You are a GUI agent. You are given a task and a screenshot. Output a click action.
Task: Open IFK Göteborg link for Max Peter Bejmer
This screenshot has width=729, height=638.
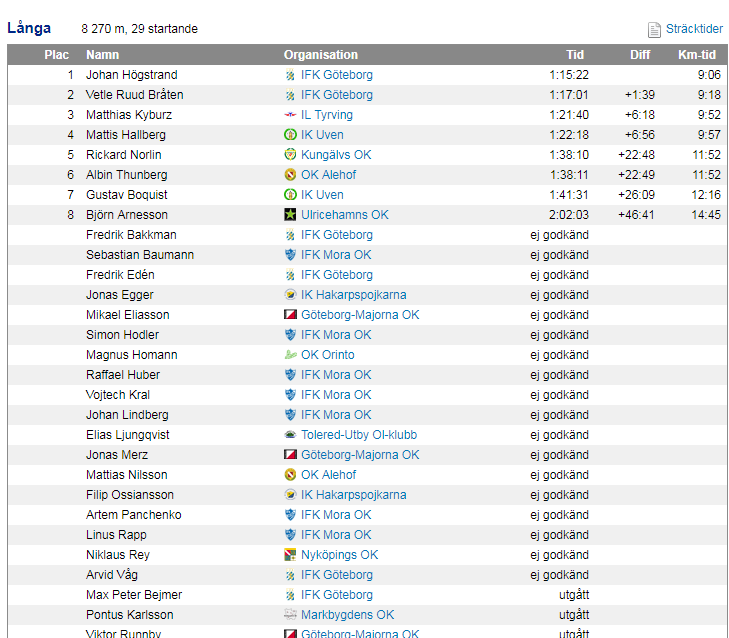tap(337, 595)
